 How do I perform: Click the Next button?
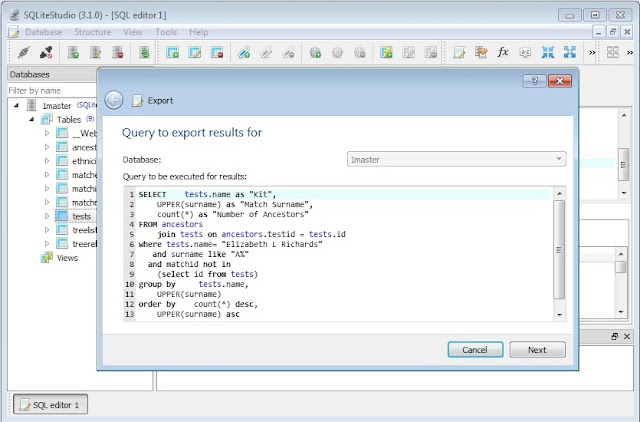(537, 350)
